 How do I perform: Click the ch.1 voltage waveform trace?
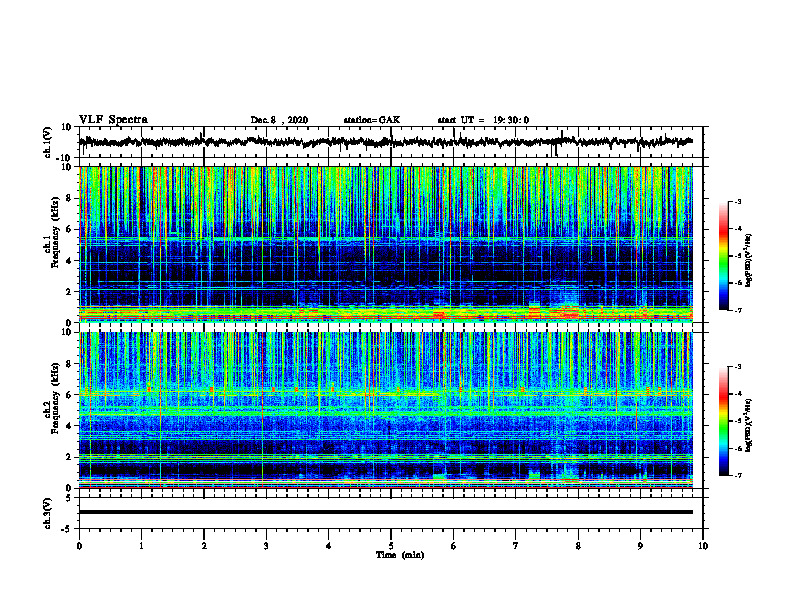point(386,142)
